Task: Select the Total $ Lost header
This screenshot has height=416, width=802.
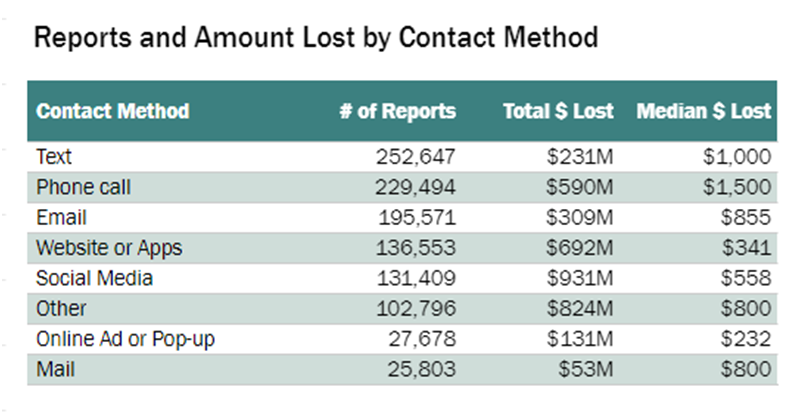Action: [558, 111]
